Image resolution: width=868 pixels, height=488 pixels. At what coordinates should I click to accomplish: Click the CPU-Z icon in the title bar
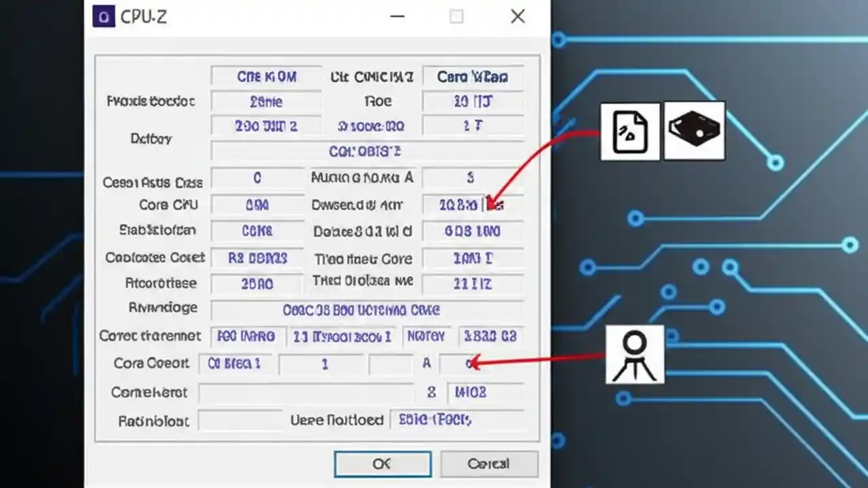[x=104, y=16]
